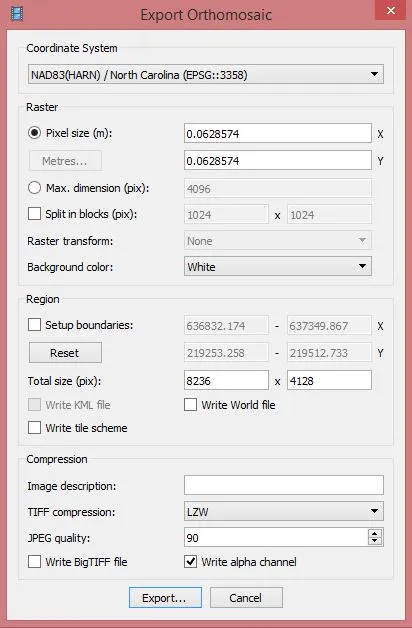412x628 pixels.
Task: Click the app icon in title bar
Action: [17, 14]
